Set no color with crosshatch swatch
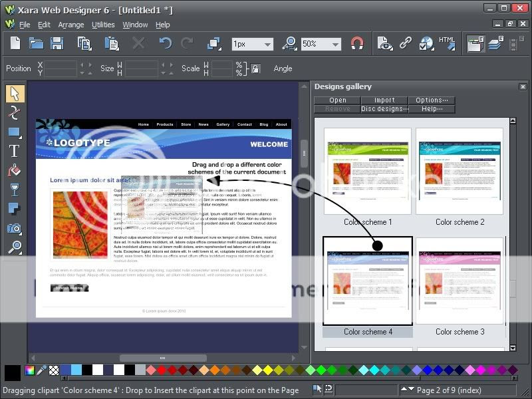Viewport: 532px width, 399px height. [54, 370]
